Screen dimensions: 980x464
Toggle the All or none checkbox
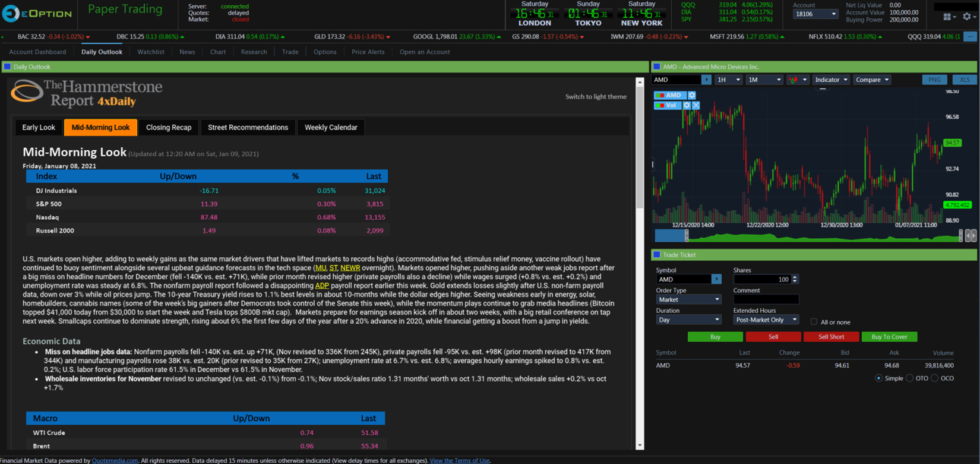814,322
